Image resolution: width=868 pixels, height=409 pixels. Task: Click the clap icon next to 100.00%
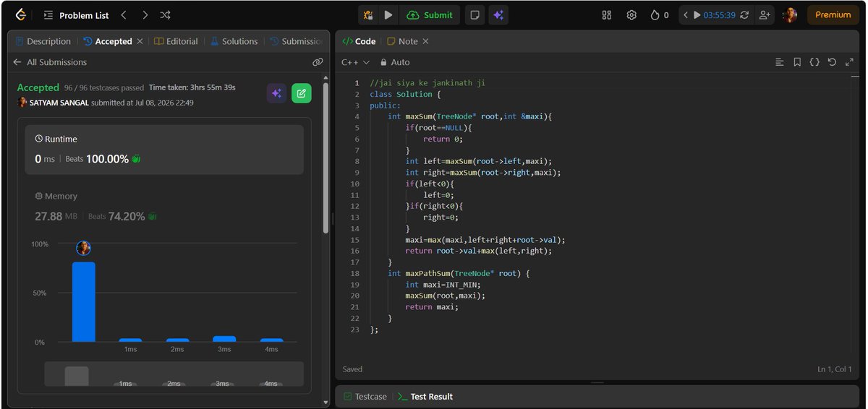coord(136,159)
